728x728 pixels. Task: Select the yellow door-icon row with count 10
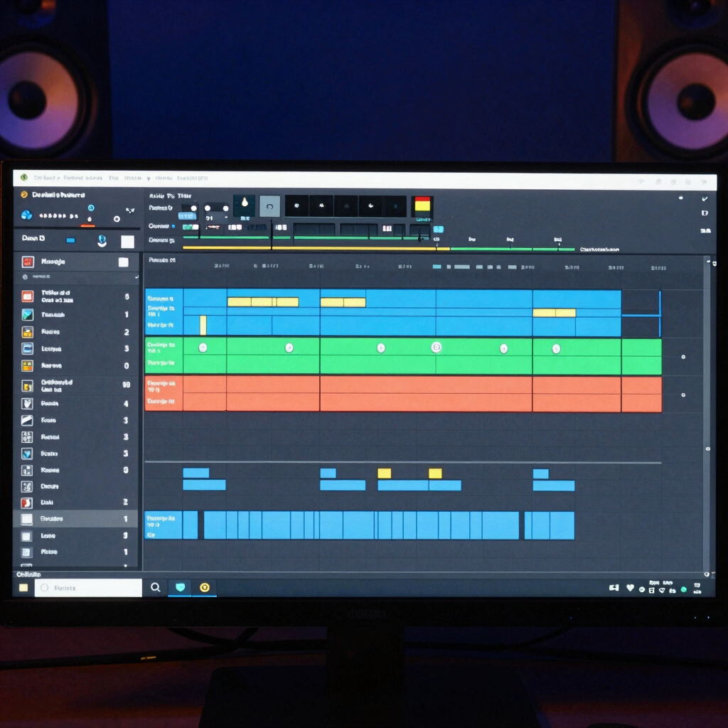pyautogui.click(x=77, y=385)
